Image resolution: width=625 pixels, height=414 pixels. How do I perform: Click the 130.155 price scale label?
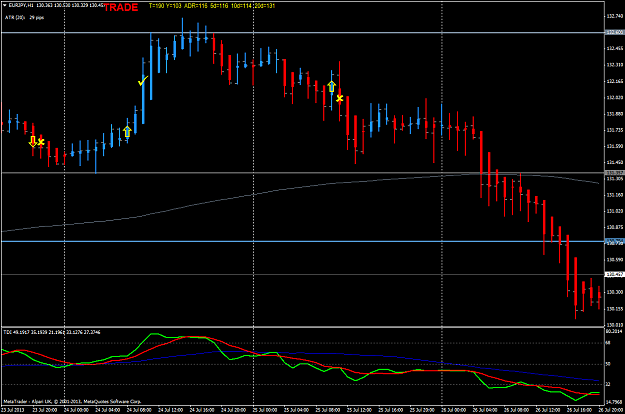(x=615, y=308)
